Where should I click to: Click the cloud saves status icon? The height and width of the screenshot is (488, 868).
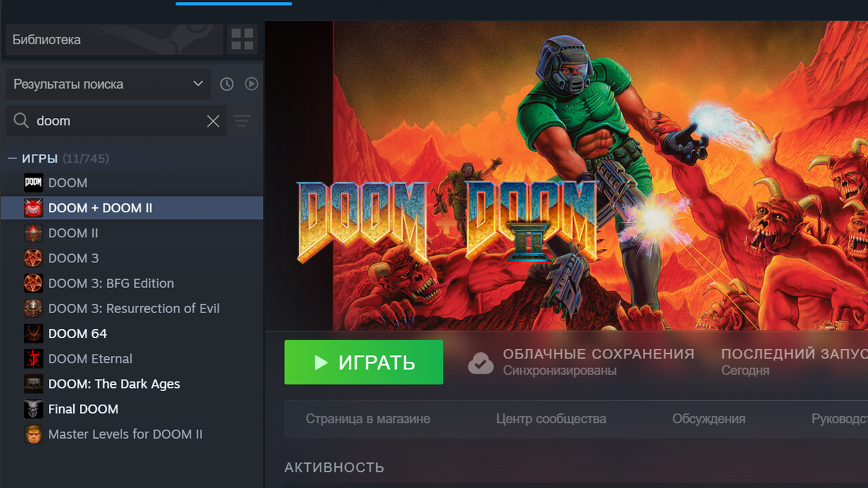tap(481, 363)
